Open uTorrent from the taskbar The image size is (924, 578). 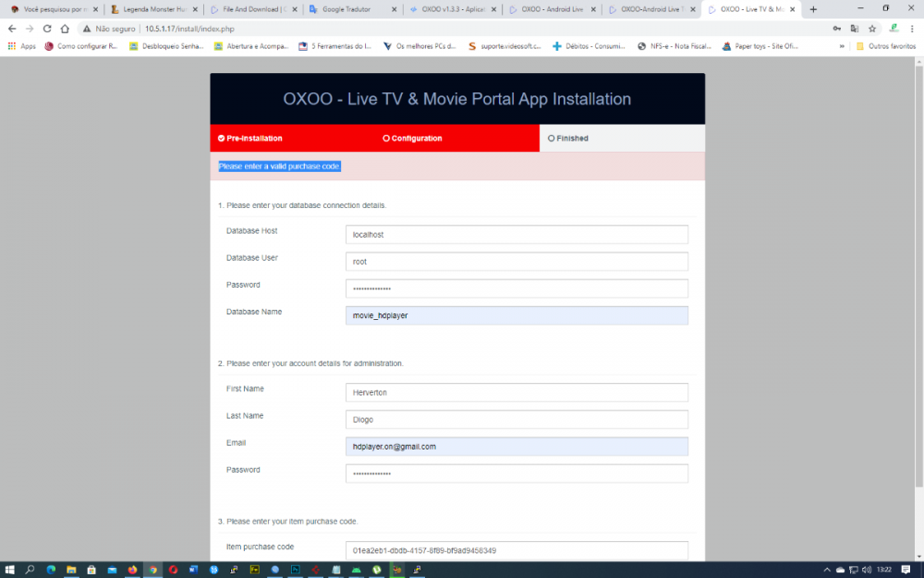pyautogui.click(x=377, y=570)
